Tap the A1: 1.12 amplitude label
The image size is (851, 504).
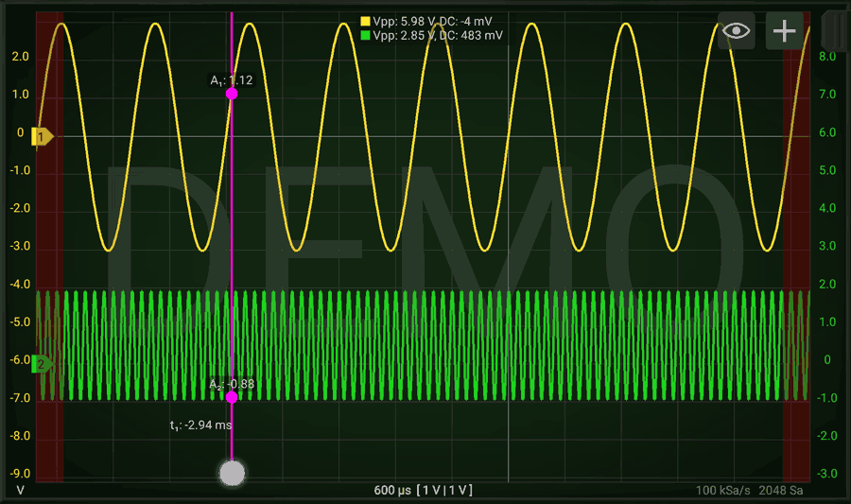pos(230,80)
